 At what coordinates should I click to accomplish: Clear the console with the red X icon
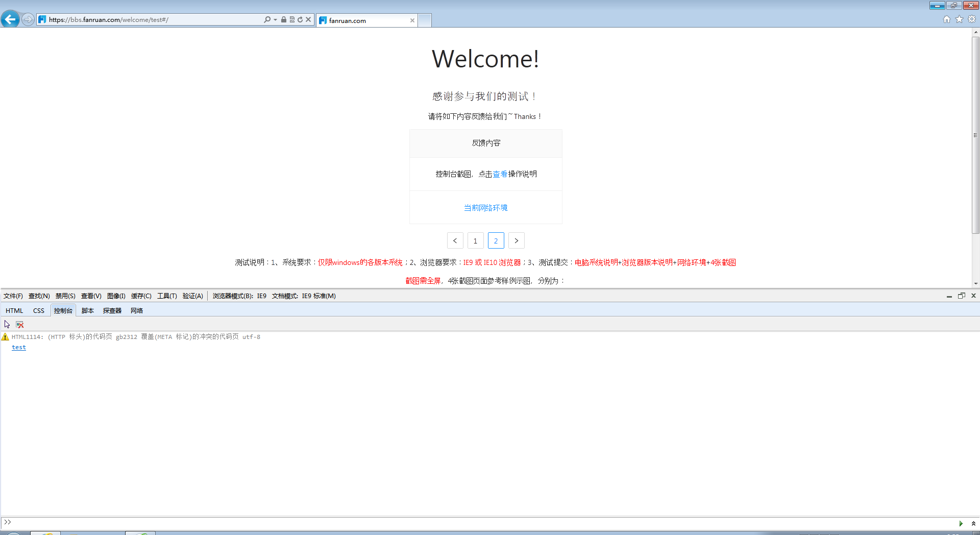[x=20, y=324]
